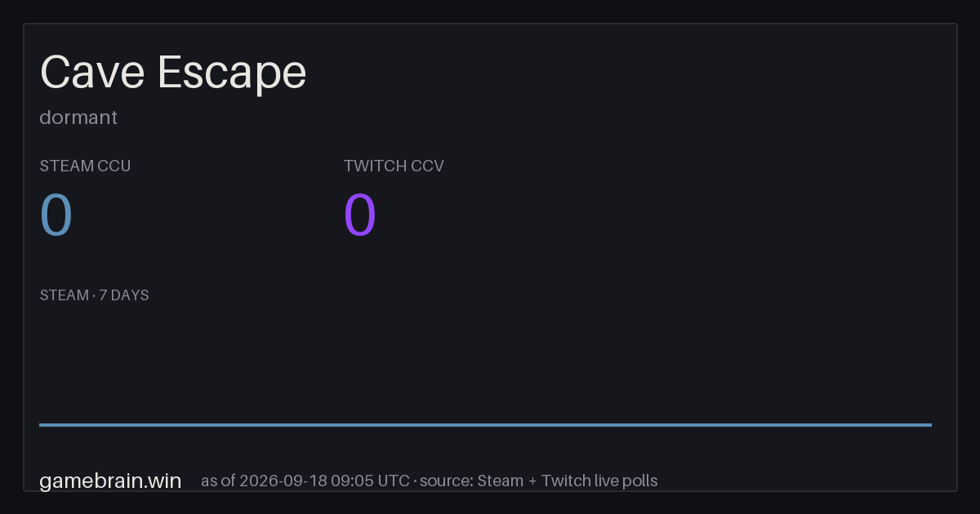Click the blue Steam CCU value 0
This screenshot has width=980, height=514.
[x=56, y=215]
